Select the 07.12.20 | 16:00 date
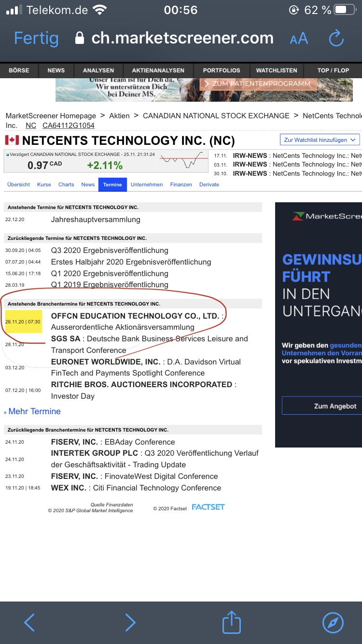Viewport: 362px width, 644px height. [x=23, y=391]
